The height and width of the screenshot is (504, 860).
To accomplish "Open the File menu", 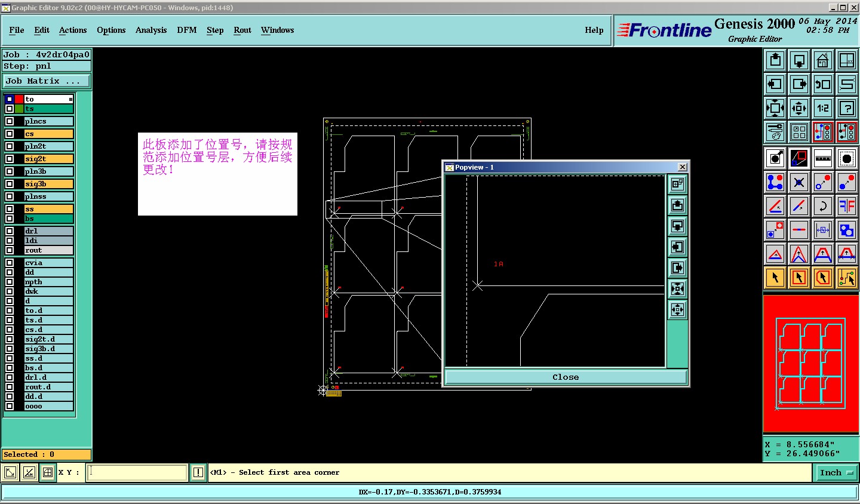I will point(17,30).
